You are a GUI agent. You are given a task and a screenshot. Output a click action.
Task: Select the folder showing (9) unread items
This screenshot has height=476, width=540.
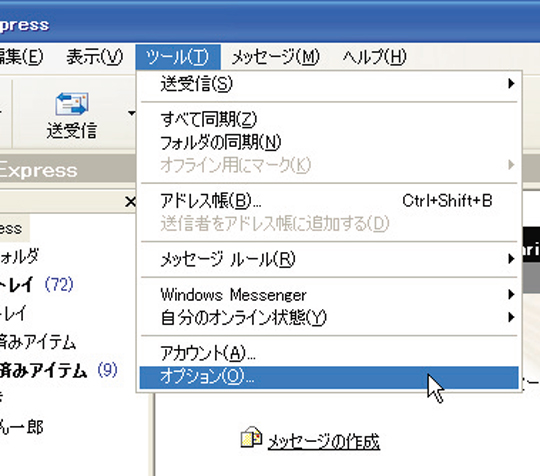point(59,371)
